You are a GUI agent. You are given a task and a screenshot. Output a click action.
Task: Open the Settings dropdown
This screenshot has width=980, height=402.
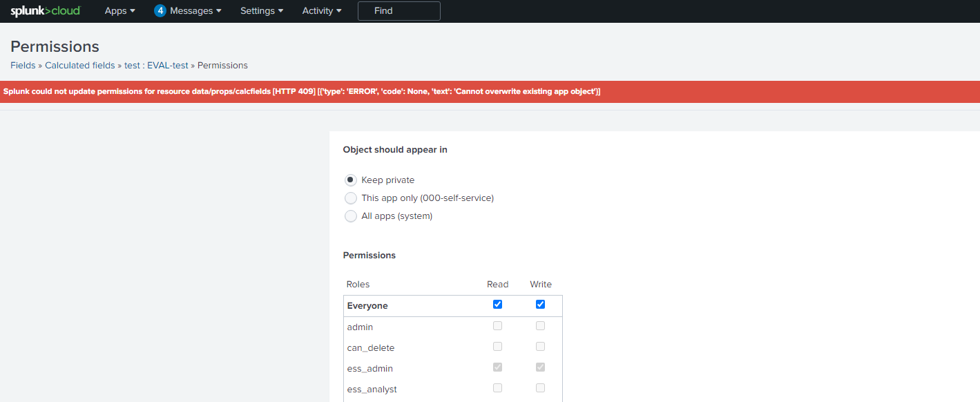coord(262,11)
